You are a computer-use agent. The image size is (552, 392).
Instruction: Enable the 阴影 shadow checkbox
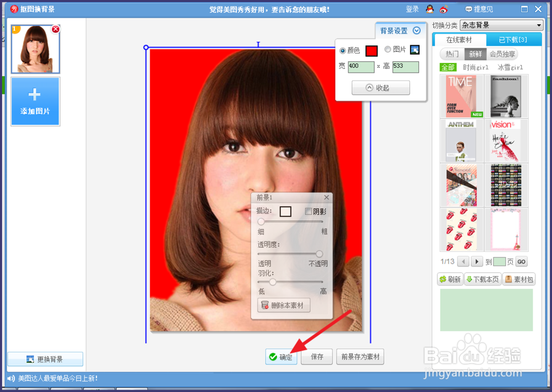pos(309,211)
